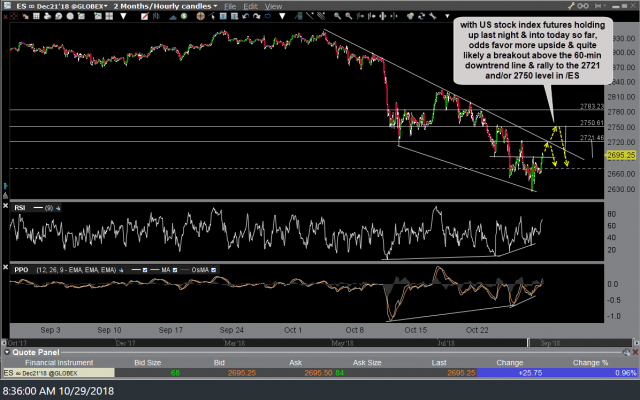Screen dimensions: 640x400
Task: Select the red pencil annotation tool
Action: [x=144, y=16]
